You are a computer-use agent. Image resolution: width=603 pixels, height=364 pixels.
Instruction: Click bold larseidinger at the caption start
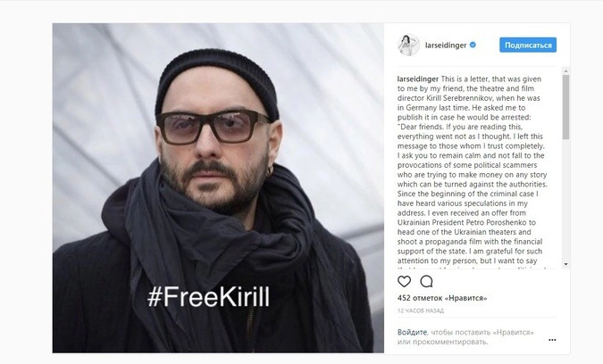[418, 79]
